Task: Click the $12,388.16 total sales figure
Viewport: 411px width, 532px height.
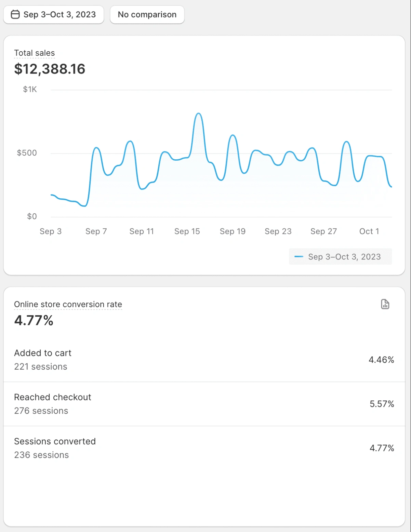Action: pyautogui.click(x=50, y=69)
